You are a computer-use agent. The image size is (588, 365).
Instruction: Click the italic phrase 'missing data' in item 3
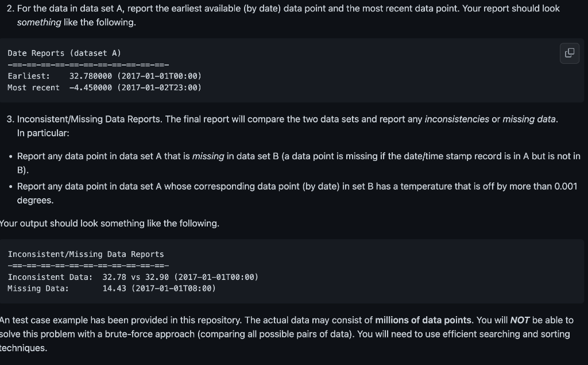point(529,119)
